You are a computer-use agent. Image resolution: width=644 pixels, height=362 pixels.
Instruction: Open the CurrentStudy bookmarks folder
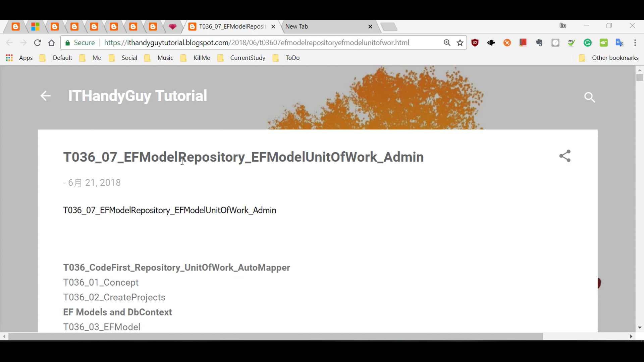(248, 58)
